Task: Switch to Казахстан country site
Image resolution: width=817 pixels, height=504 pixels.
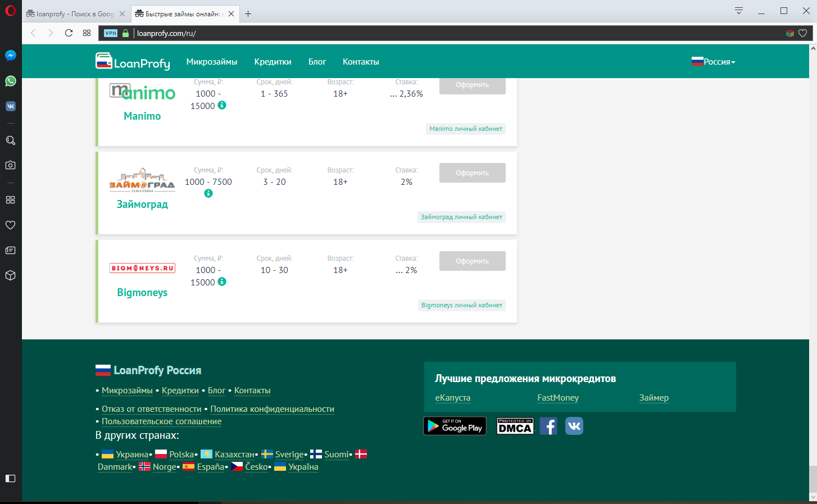Action: click(234, 455)
